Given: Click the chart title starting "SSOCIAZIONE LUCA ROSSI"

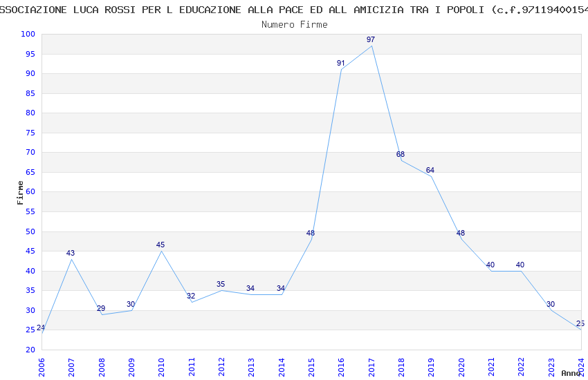Looking at the screenshot, I should 294,10.
